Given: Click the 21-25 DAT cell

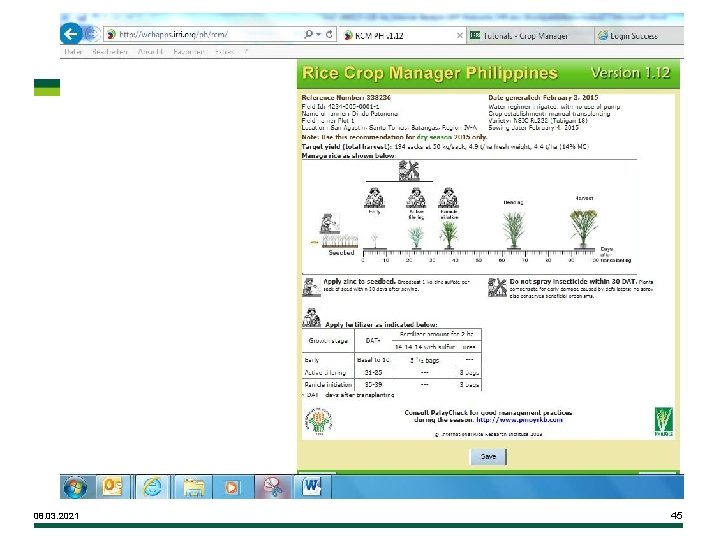Looking at the screenshot, I should [373, 372].
